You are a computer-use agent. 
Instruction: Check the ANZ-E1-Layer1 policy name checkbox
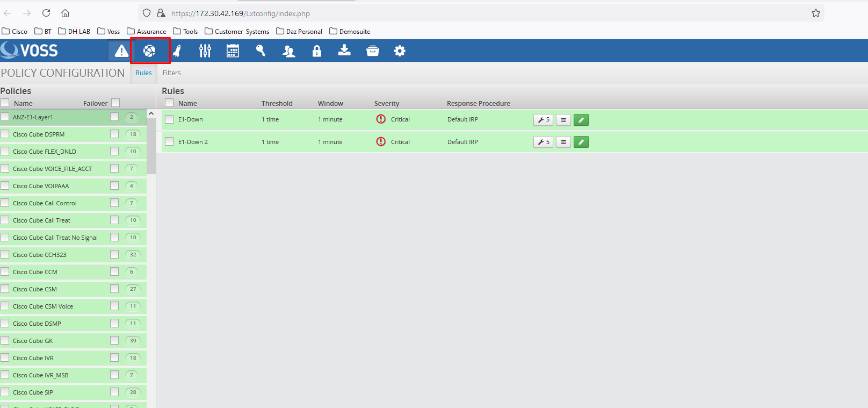(5, 117)
